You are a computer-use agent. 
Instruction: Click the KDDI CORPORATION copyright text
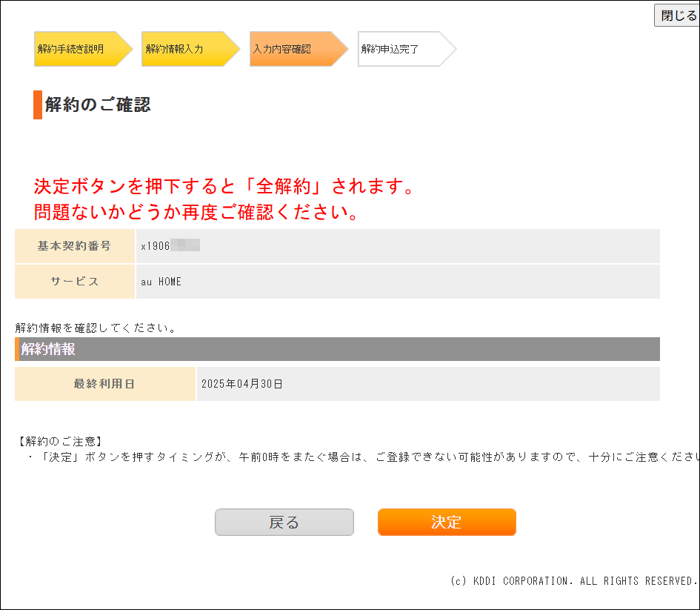(x=573, y=581)
